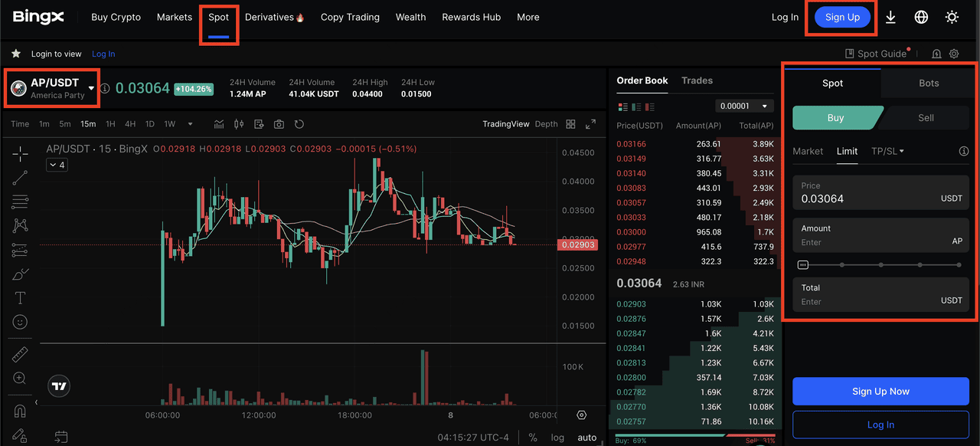The width and height of the screenshot is (980, 446).
Task: Select the crosshair cursor tool
Action: (x=20, y=154)
